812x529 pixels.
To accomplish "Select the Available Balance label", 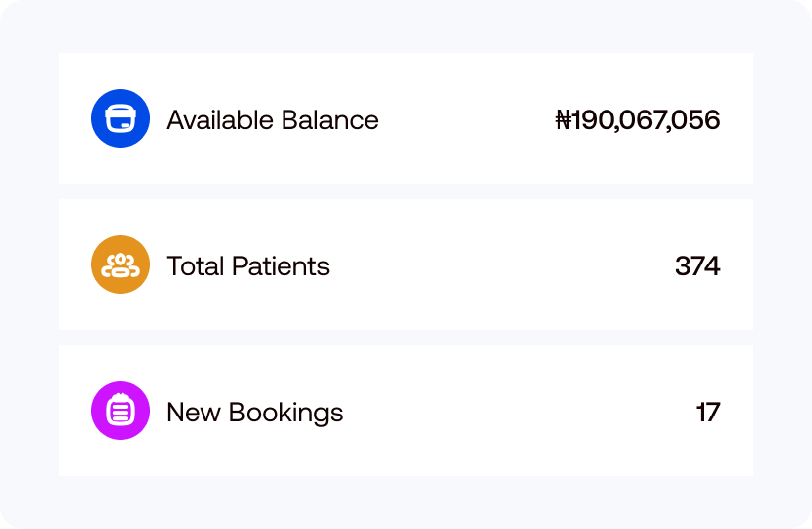I will pyautogui.click(x=272, y=120).
